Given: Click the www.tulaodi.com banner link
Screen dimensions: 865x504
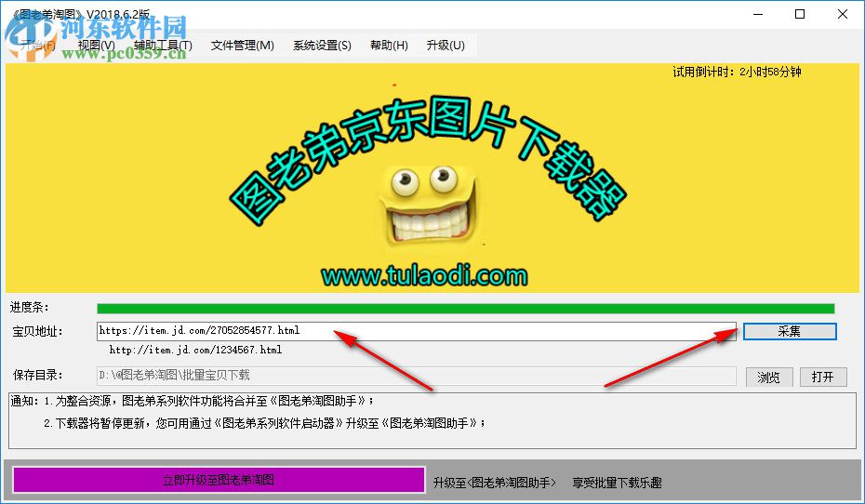Looking at the screenshot, I should click(x=424, y=275).
